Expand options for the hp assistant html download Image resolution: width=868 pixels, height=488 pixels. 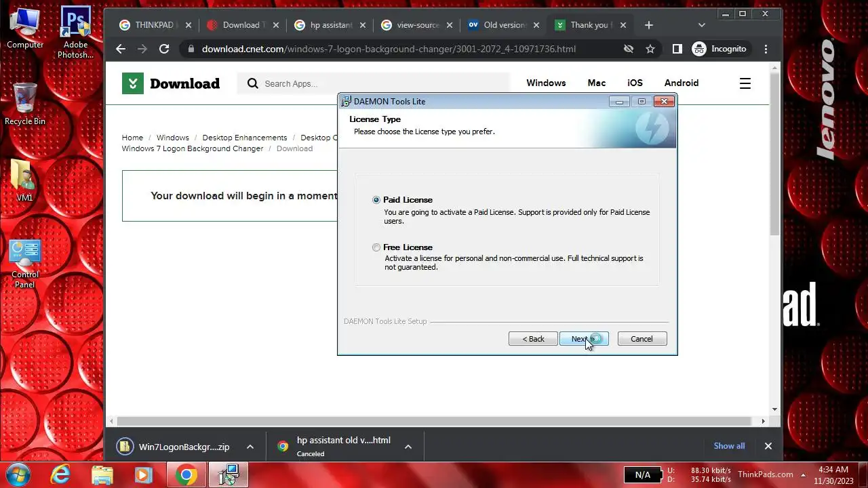click(x=408, y=447)
